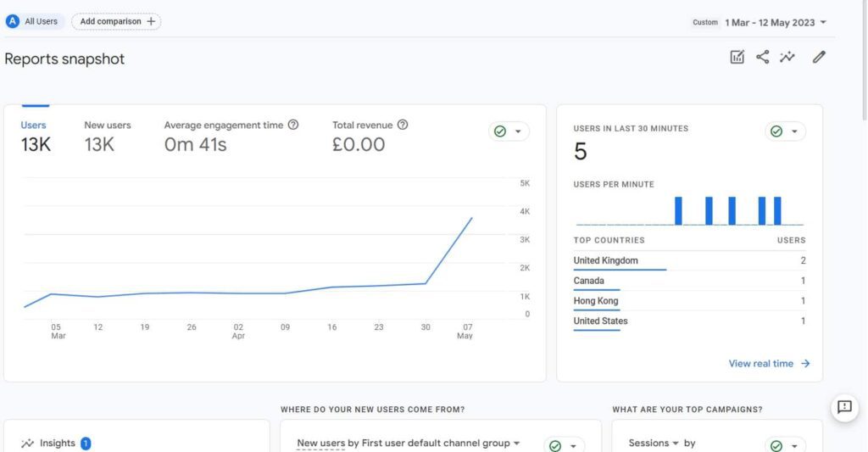Open the Insights sparkline icon in header
Screen dimensions: 868x452
(x=787, y=58)
